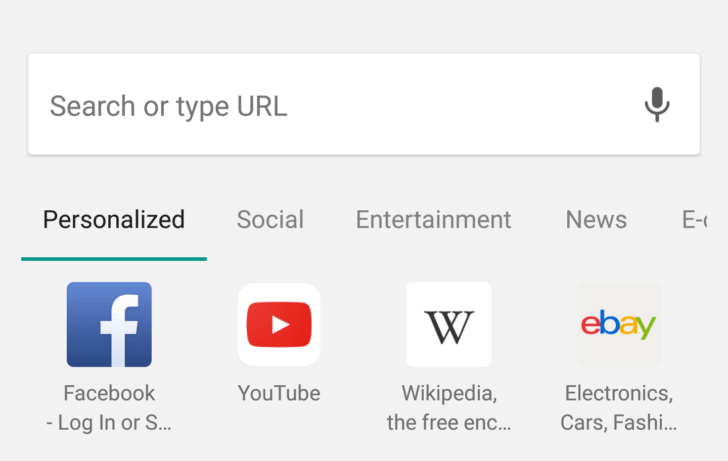Open the eBay shortcut icon
Image resolution: width=728 pixels, height=461 pixels.
618,324
